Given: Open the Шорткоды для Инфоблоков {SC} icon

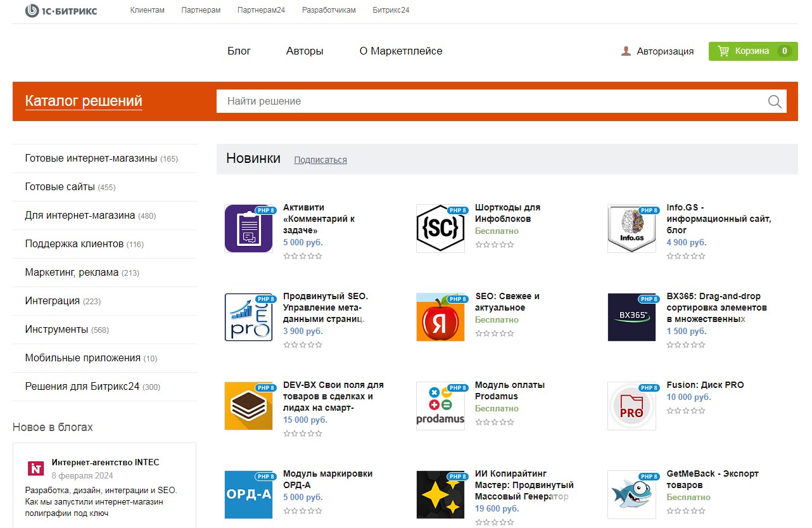Looking at the screenshot, I should pos(440,228).
